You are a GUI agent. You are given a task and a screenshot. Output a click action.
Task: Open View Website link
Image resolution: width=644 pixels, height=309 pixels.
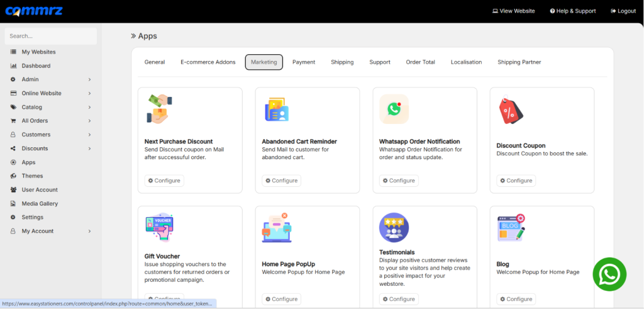514,11
